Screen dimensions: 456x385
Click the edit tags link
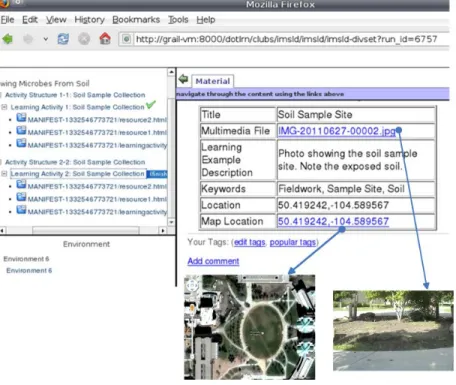point(249,242)
